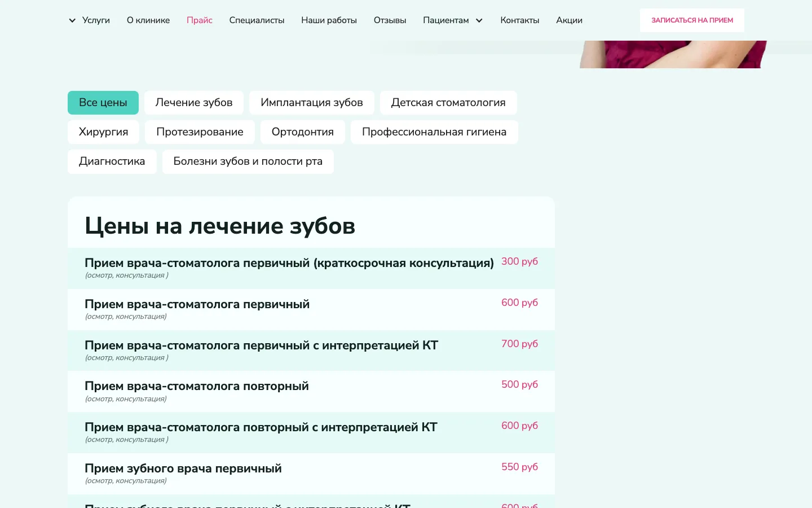Open the Прайс menu item
812x508 pixels.
(200, 20)
